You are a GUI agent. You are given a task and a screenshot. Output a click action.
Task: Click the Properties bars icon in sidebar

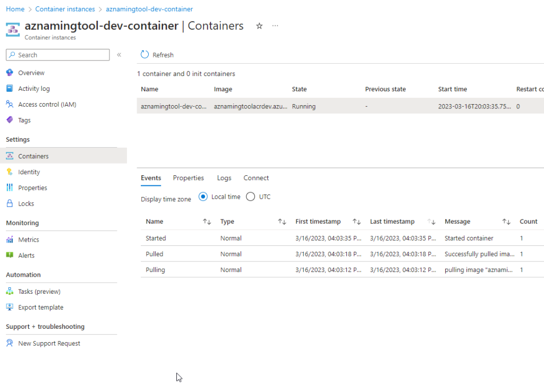[10, 188]
